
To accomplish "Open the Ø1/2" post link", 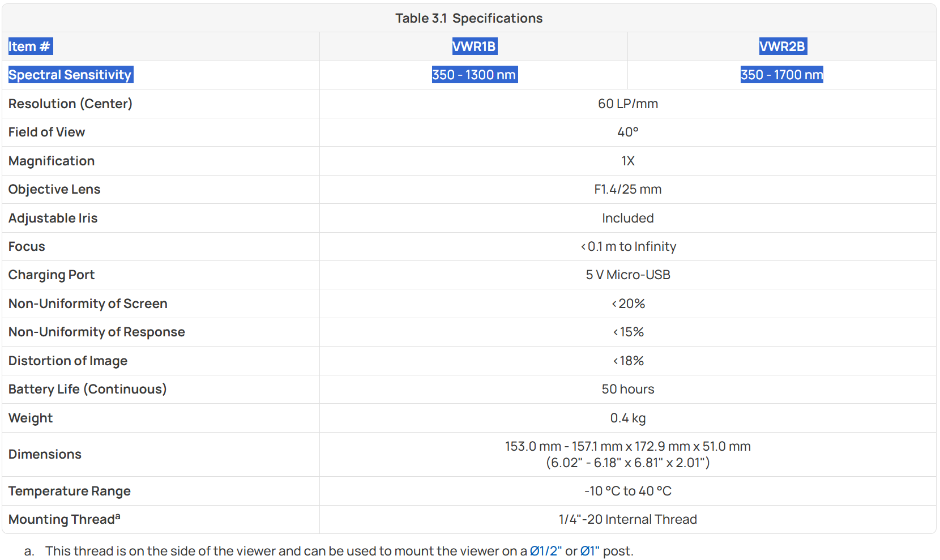I will tap(545, 551).
